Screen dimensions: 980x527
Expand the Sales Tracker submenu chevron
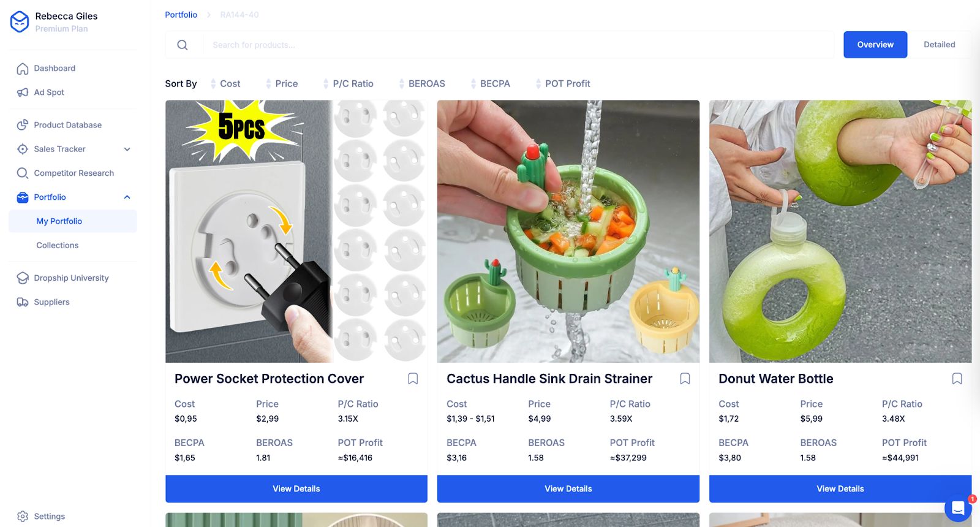click(x=127, y=150)
